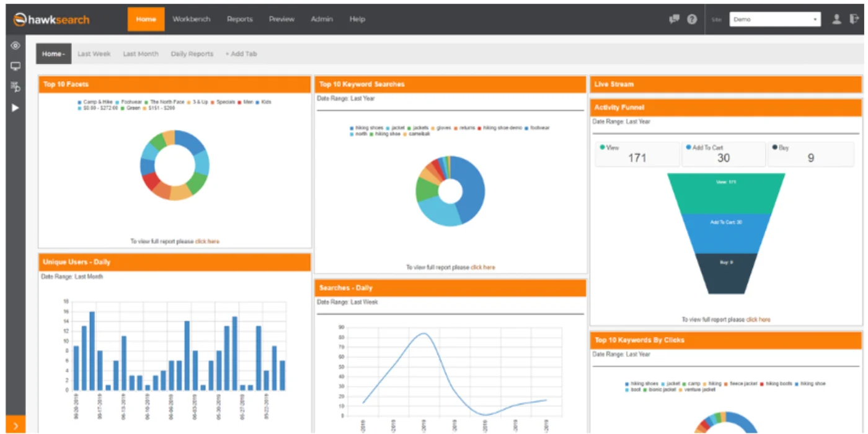868x434 pixels.
Task: Click the Live Stream panel header
Action: (726, 84)
